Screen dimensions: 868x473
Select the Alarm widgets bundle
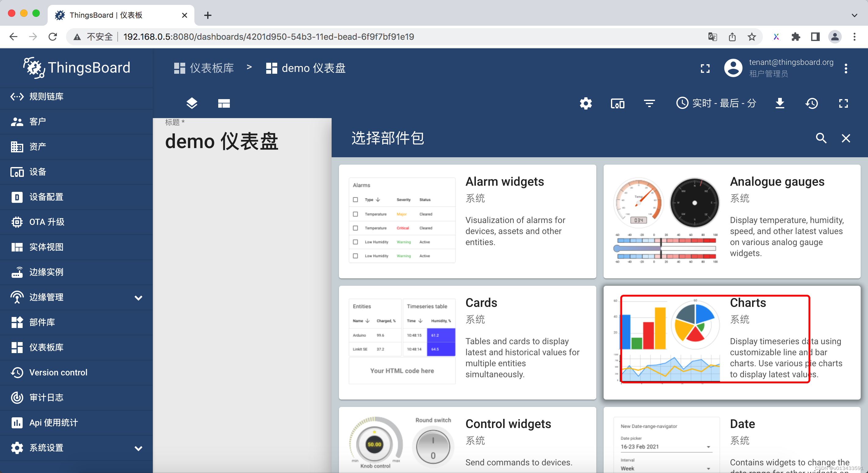(467, 221)
